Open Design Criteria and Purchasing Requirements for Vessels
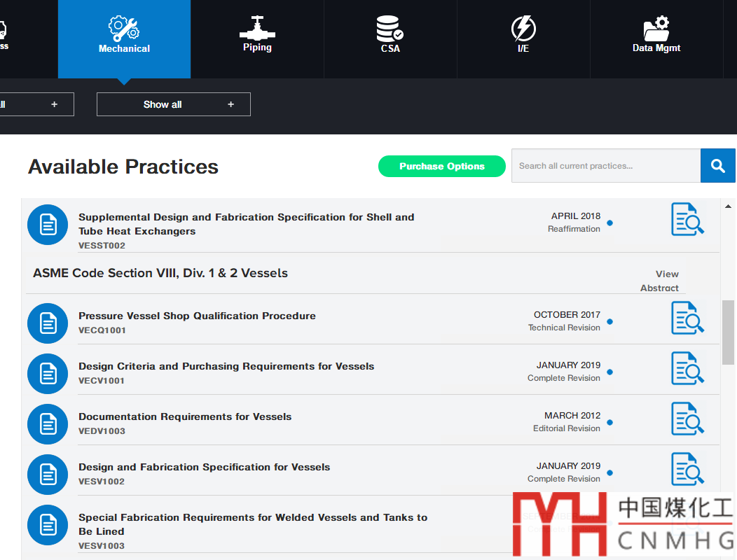Screen dimensions: 737x560 226,366
